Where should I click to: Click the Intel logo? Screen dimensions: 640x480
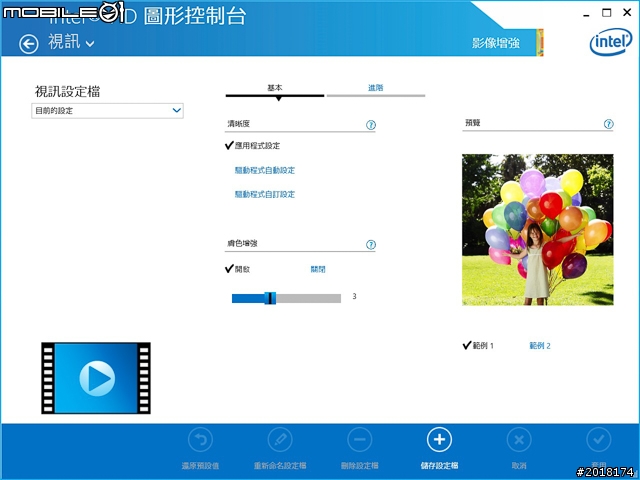tap(611, 42)
